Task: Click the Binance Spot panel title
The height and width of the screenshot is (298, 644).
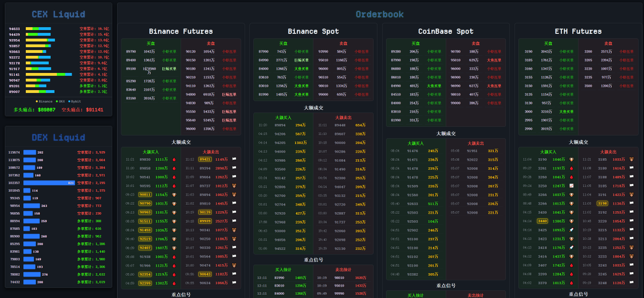Action: (313, 31)
